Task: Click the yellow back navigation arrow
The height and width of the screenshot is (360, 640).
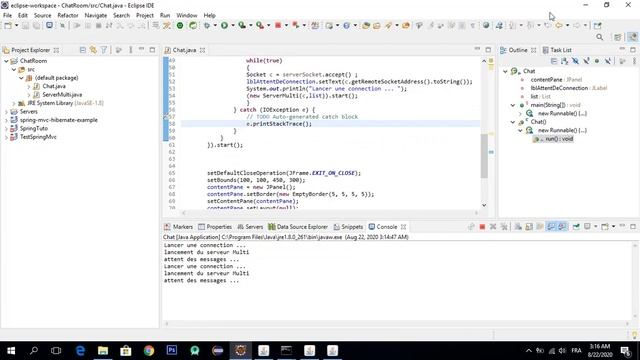Action: click(558, 25)
